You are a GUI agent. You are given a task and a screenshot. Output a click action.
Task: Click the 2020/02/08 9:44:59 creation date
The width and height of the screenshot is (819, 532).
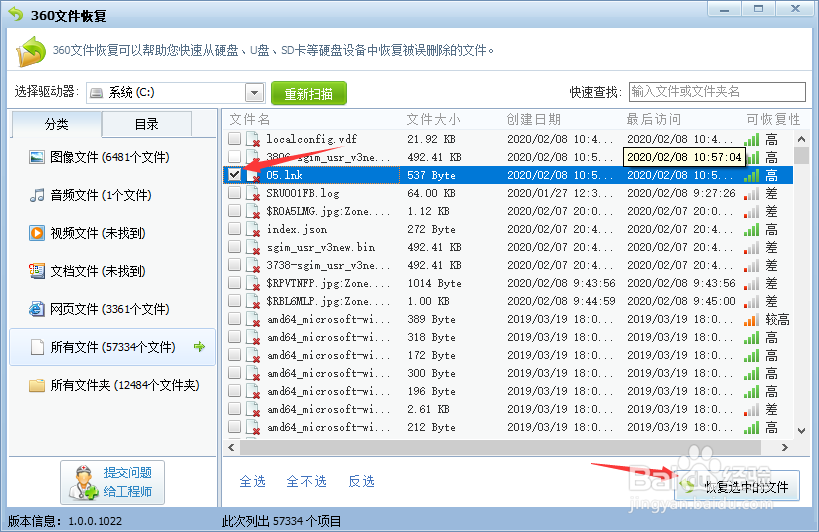561,301
